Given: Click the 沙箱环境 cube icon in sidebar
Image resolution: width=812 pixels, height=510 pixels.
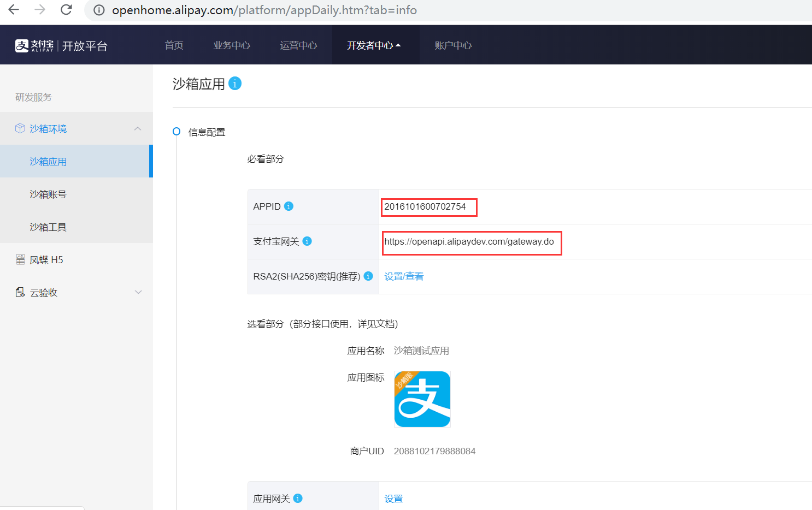Looking at the screenshot, I should pyautogui.click(x=20, y=128).
